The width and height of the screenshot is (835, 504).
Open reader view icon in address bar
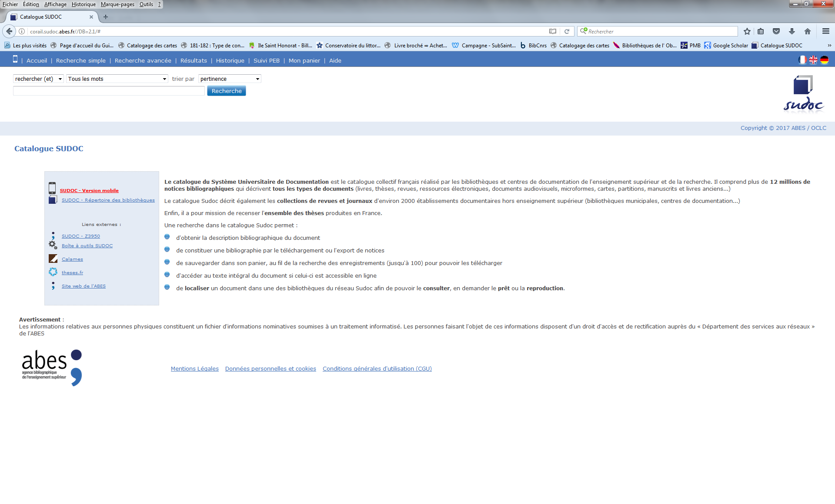click(x=553, y=31)
